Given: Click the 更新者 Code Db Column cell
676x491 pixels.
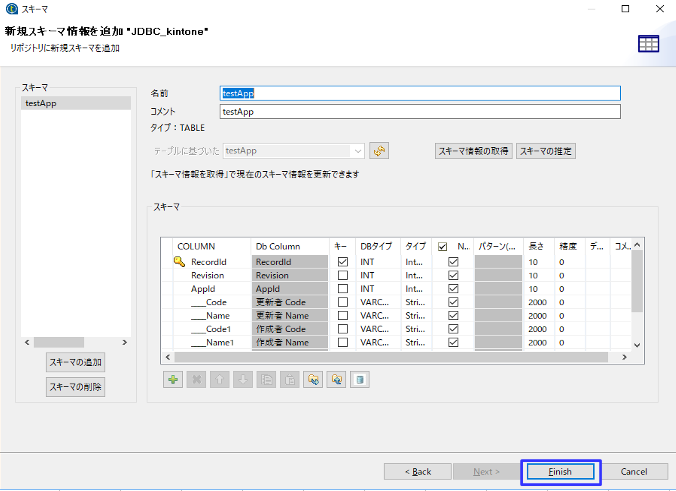Looking at the screenshot, I should click(x=290, y=302).
